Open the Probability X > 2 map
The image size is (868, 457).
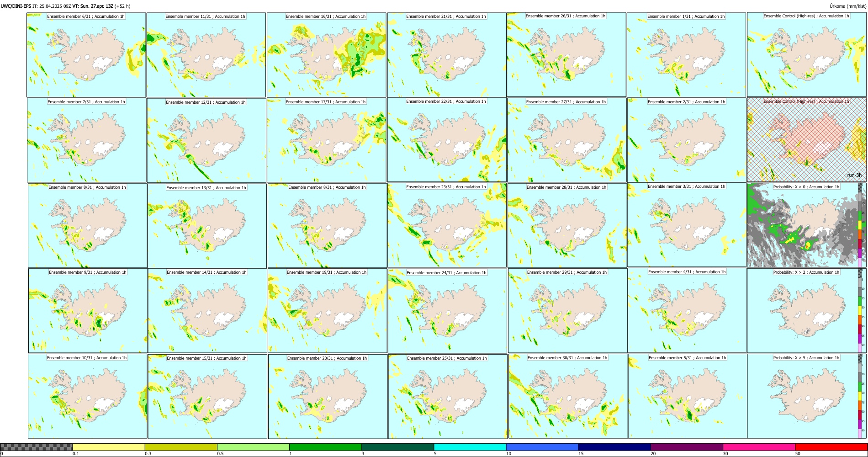coord(807,310)
